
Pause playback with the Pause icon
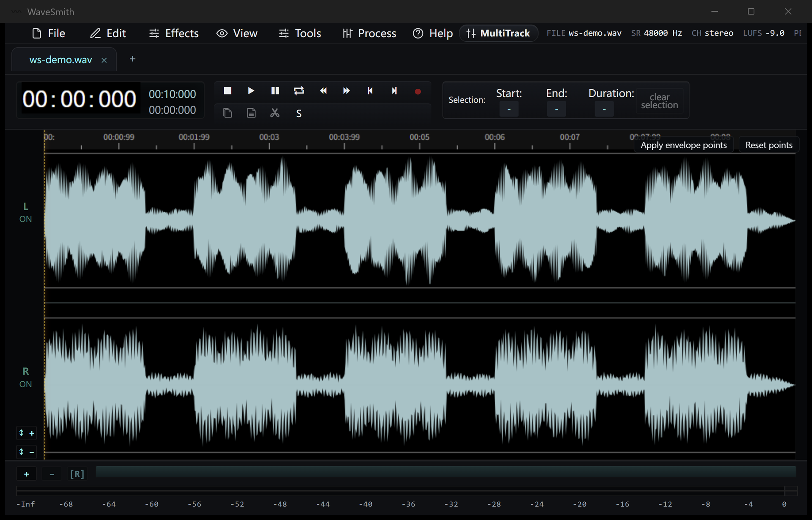click(275, 91)
